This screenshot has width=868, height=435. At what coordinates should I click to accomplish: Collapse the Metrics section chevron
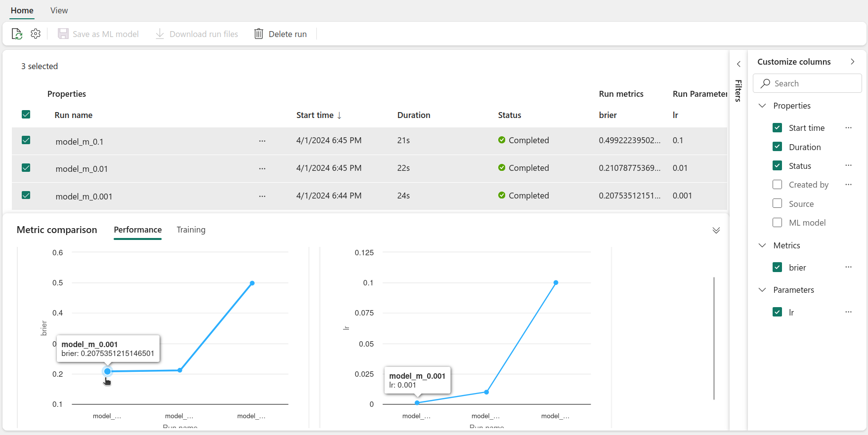point(762,245)
